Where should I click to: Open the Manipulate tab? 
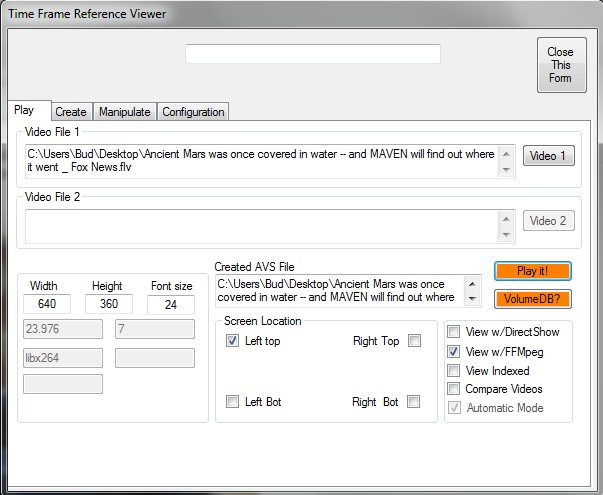coord(124,112)
